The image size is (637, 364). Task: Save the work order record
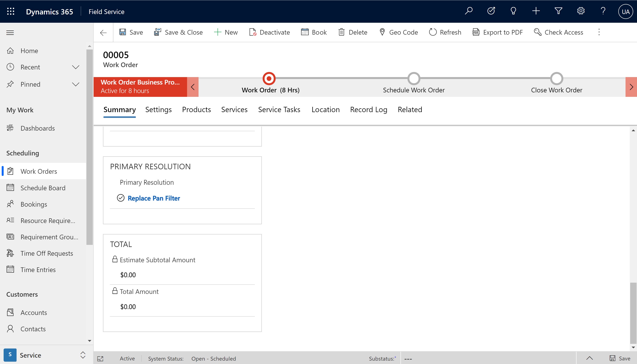(131, 32)
